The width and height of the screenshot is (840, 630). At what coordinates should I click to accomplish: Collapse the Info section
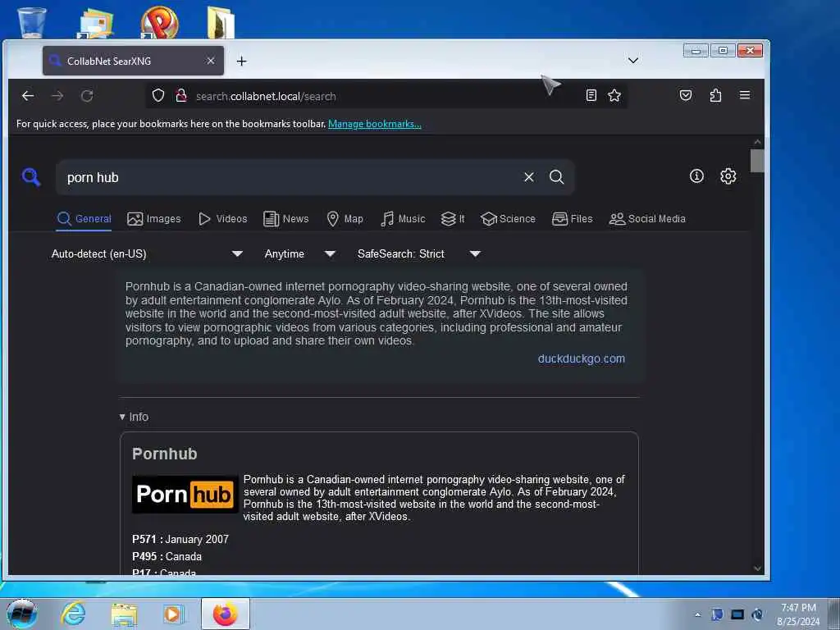point(134,417)
